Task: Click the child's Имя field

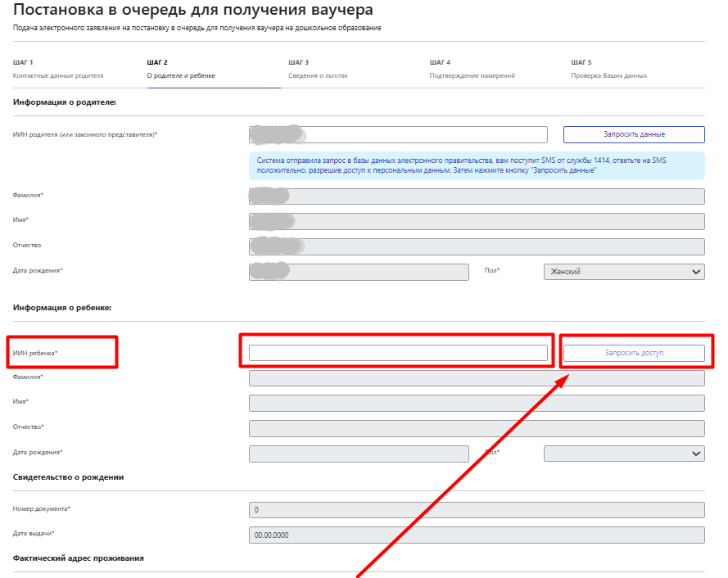Action: click(476, 404)
